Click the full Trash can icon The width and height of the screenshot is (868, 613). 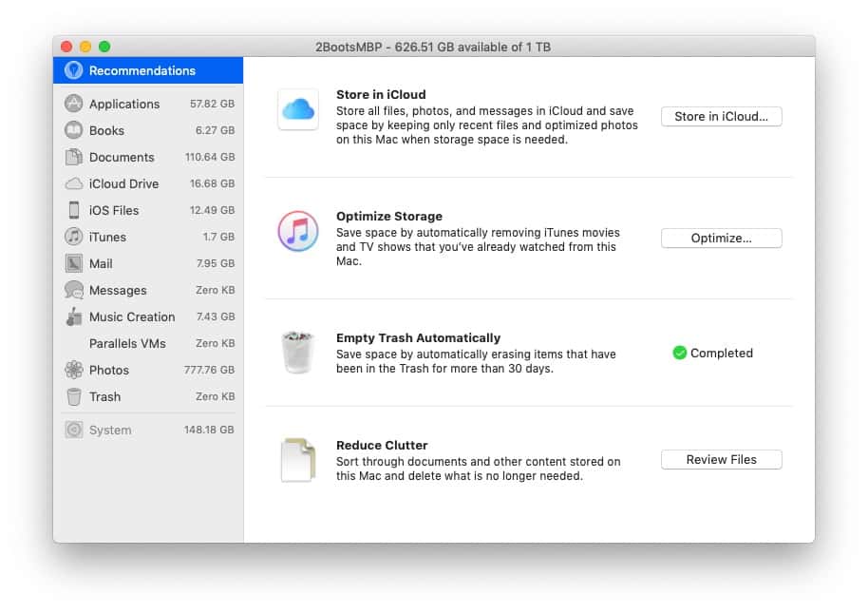[298, 353]
